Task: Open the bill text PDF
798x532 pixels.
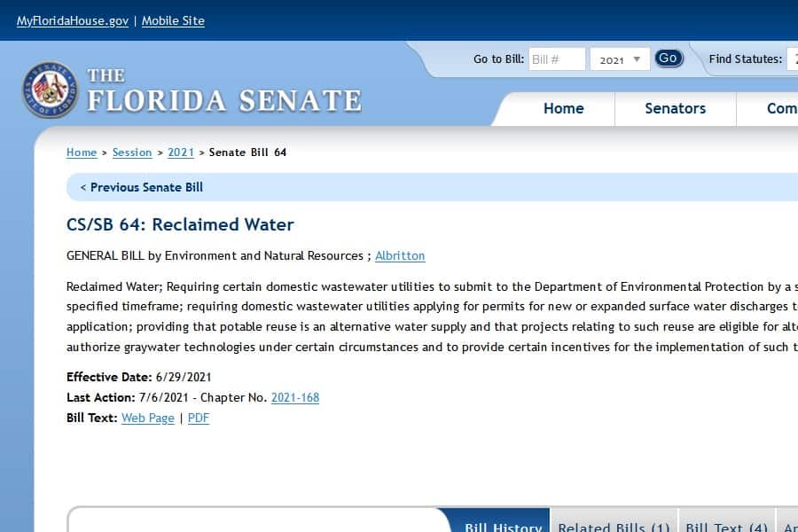Action: [199, 418]
